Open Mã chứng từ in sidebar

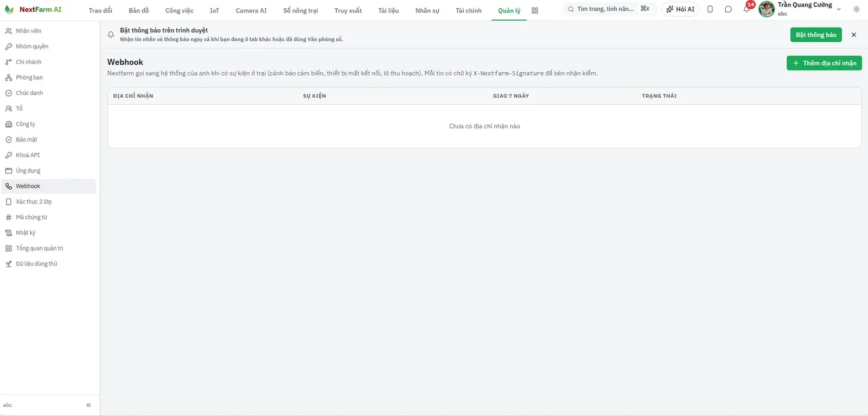49,217
